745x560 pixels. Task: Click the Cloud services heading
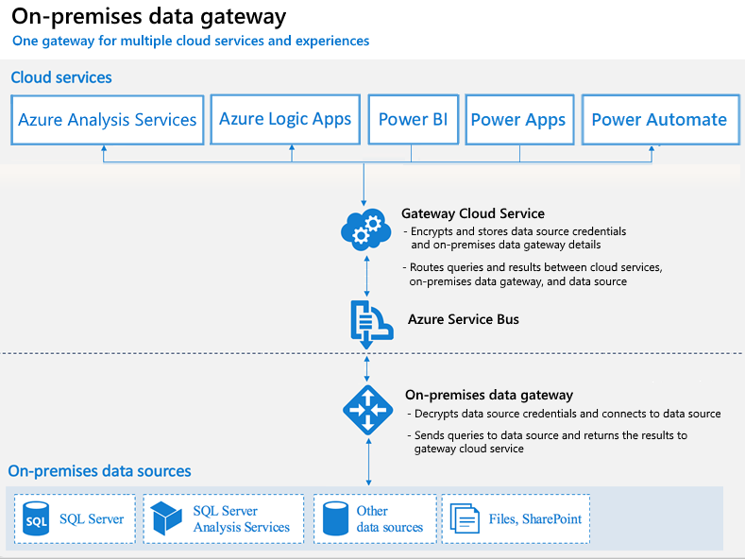pyautogui.click(x=61, y=77)
